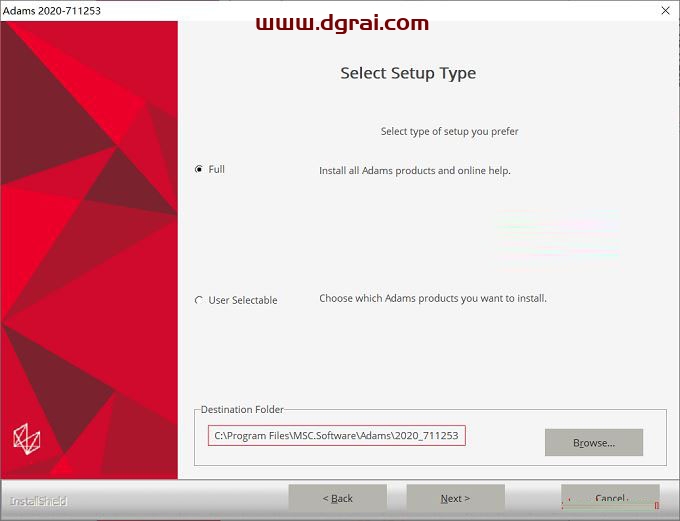Click the 'Full' option label text
The width and height of the screenshot is (680, 521).
tap(217, 170)
